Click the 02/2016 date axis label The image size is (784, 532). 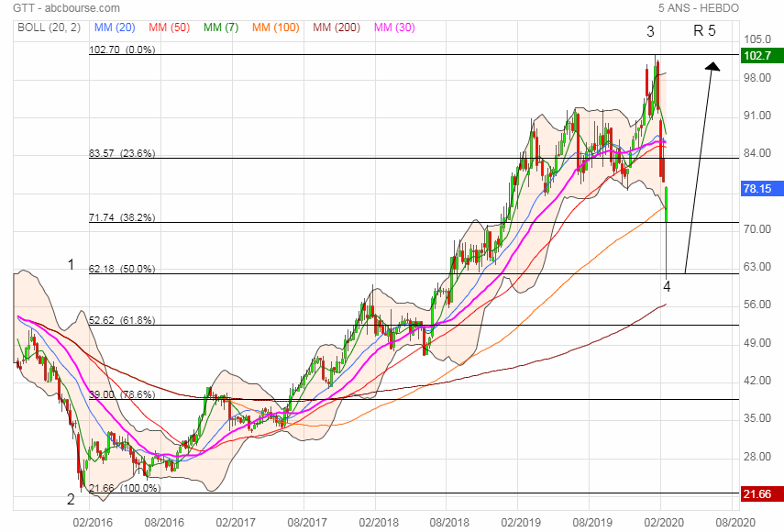[x=93, y=523]
